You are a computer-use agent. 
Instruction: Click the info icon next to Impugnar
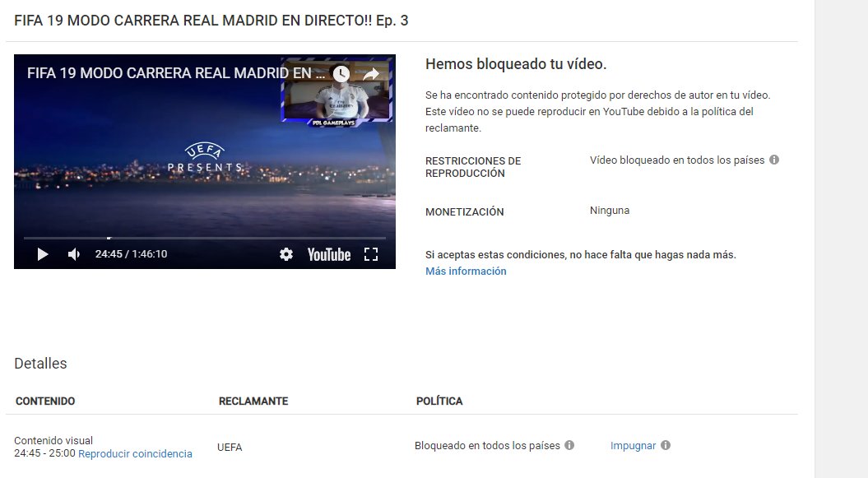pyautogui.click(x=666, y=445)
